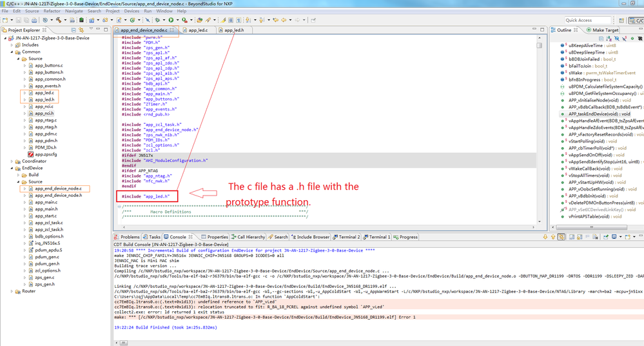Click the Pin Console icon

pyautogui.click(x=606, y=237)
